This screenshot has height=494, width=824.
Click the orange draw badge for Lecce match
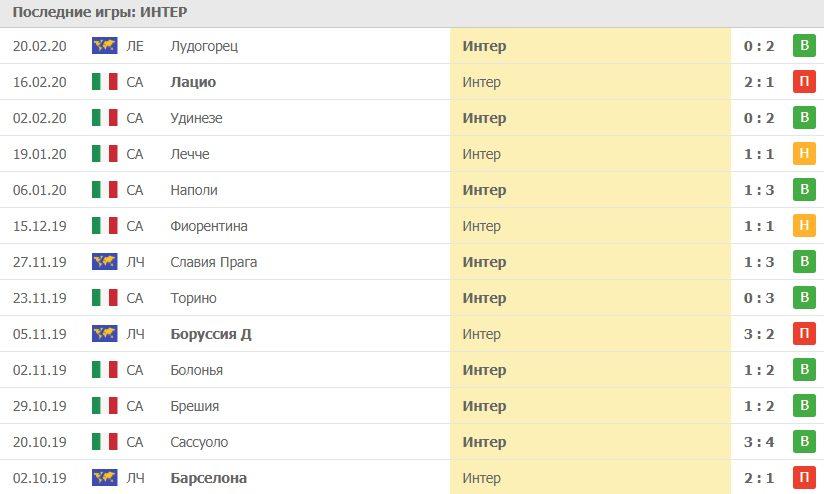804,154
